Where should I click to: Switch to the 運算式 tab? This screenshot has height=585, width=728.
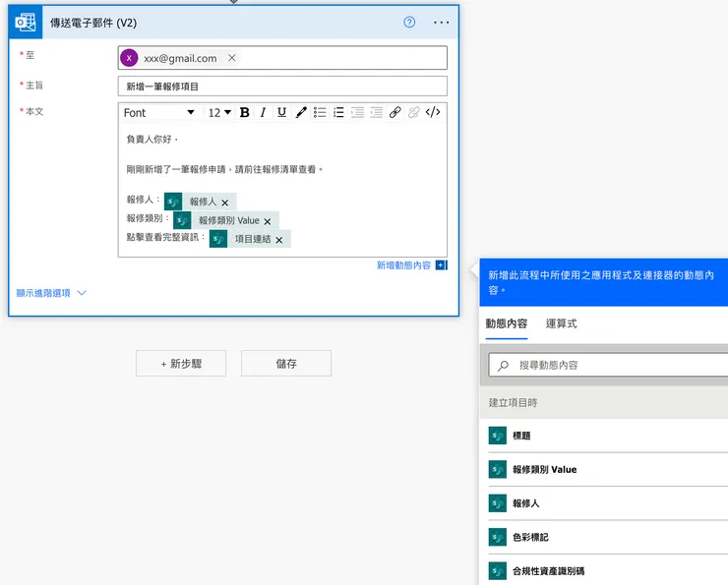point(561,323)
